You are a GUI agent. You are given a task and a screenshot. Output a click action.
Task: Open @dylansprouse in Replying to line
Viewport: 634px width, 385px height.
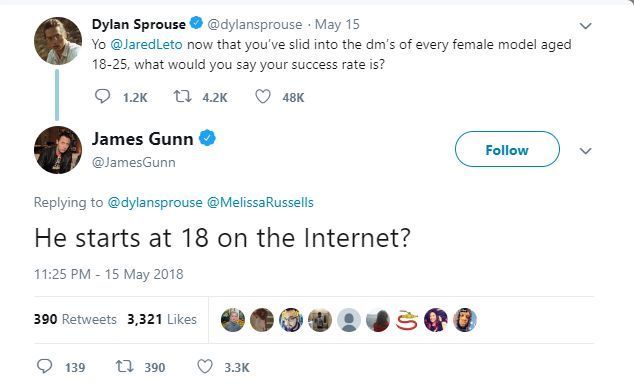[x=155, y=202]
